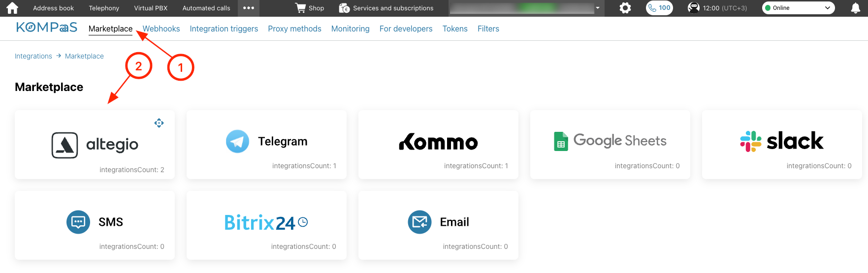Click the Slack colorful logo icon
Screen dimensions: 868x273
click(x=751, y=141)
